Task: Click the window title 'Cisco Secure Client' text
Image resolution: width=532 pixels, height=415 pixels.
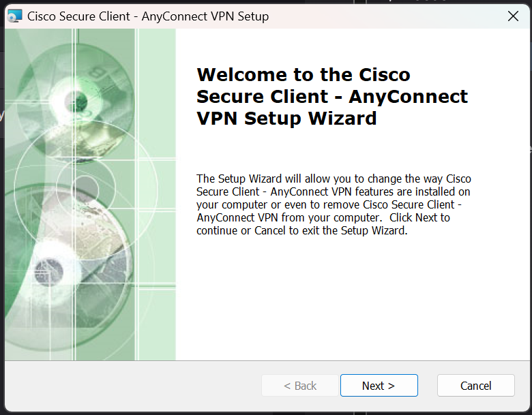Action: 78,16
